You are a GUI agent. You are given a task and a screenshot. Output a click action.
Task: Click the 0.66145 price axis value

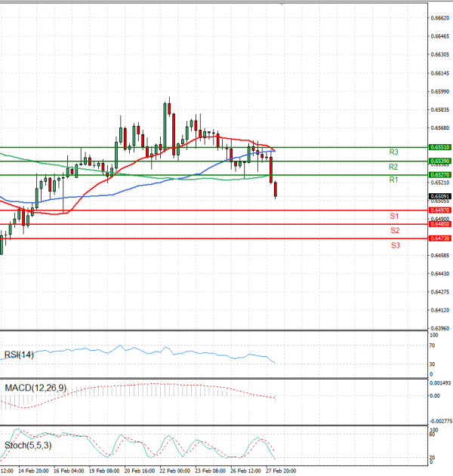tap(440, 73)
